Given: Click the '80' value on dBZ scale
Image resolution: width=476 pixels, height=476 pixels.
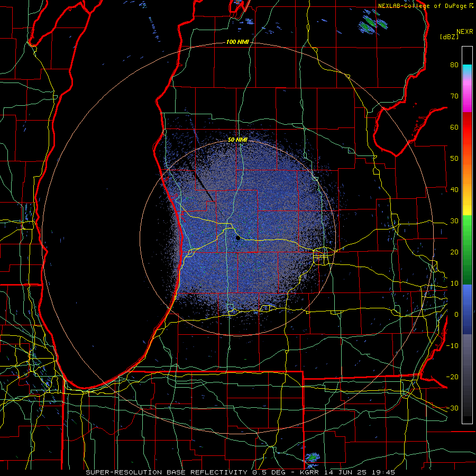Looking at the screenshot, I should [x=454, y=65].
